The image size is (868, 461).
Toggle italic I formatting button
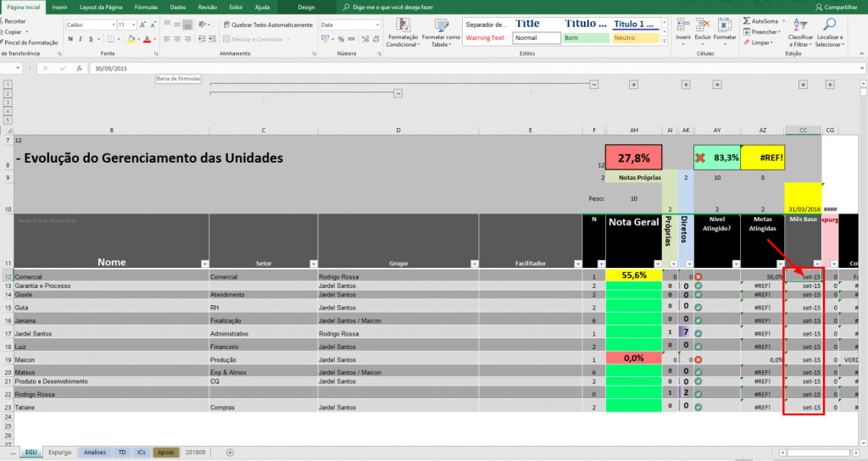pyautogui.click(x=81, y=39)
